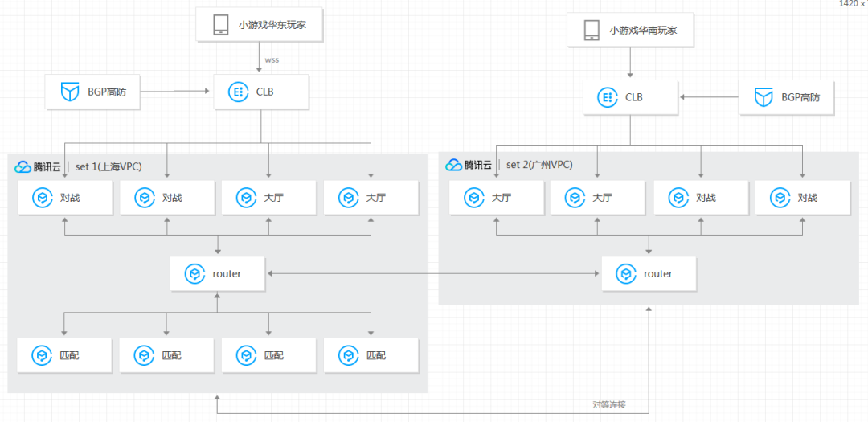868x422 pixels.
Task: Click the rightmost 对战 node in set 2
Action: (x=802, y=198)
